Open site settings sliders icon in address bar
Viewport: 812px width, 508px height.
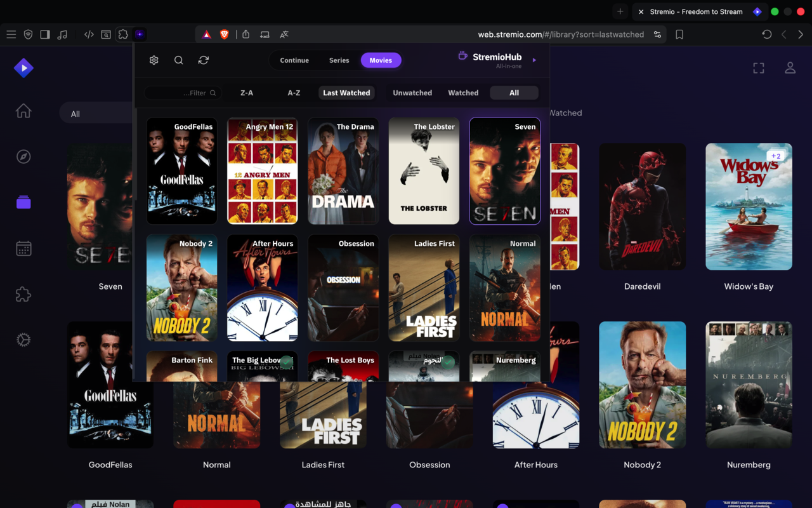(657, 34)
